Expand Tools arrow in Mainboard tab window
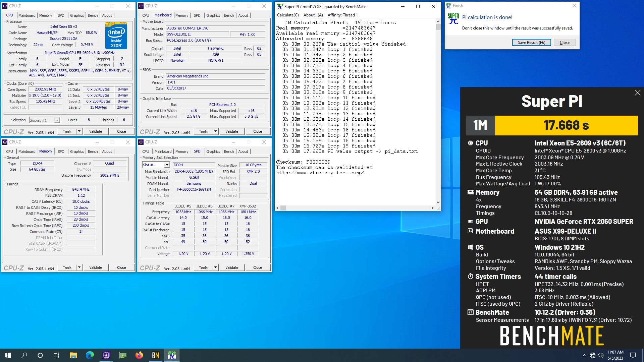 pos(215,131)
